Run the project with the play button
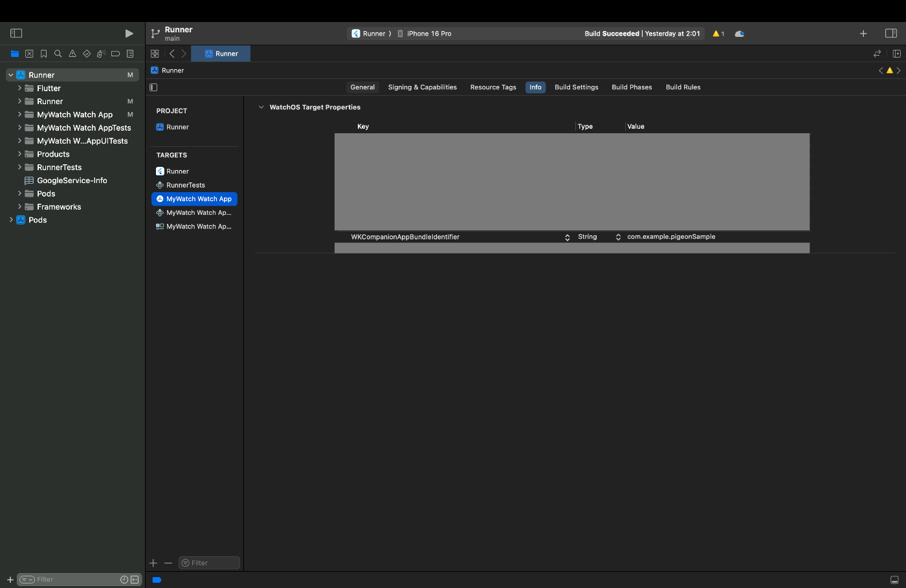This screenshot has width=906, height=588. click(x=129, y=33)
